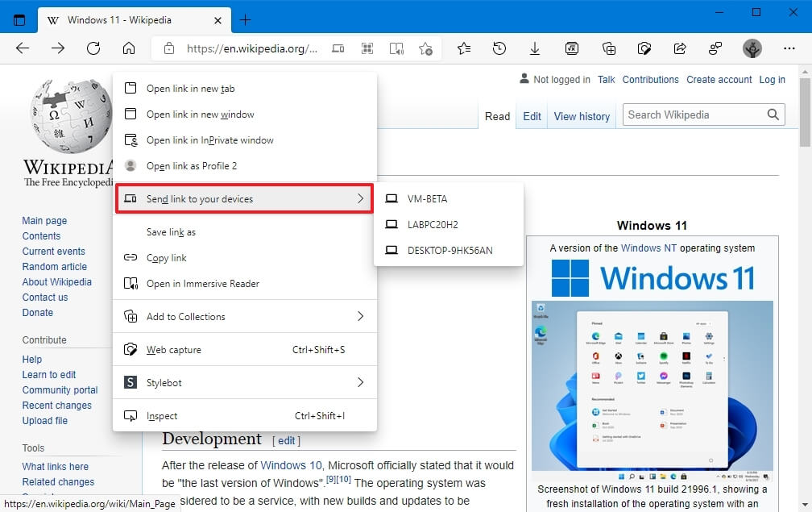Click edit link beside Development heading
The height and width of the screenshot is (512, 812).
(287, 441)
